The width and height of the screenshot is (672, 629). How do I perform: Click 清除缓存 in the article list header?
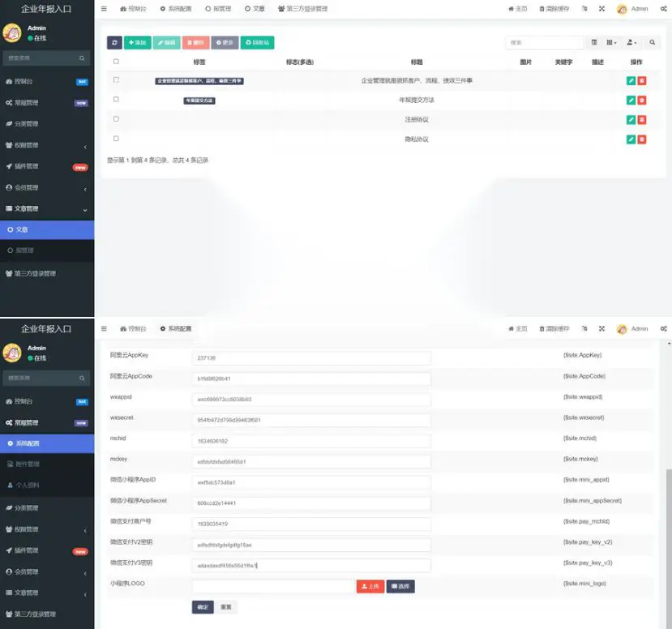click(554, 9)
